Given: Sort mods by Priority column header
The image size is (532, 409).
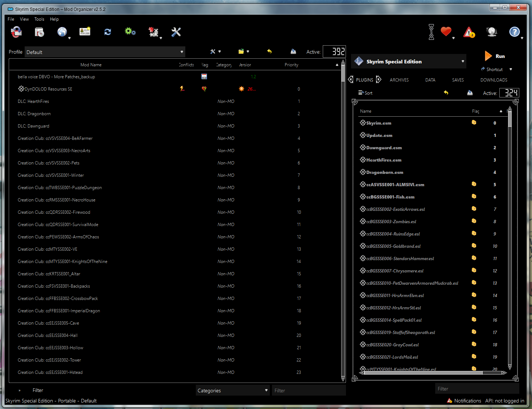Looking at the screenshot, I should pyautogui.click(x=292, y=65).
